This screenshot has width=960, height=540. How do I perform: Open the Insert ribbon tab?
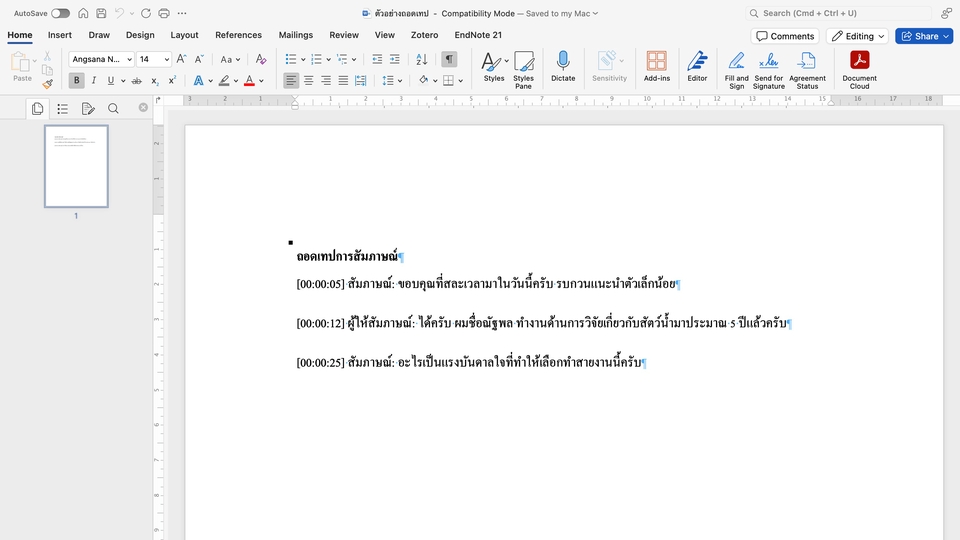click(60, 35)
